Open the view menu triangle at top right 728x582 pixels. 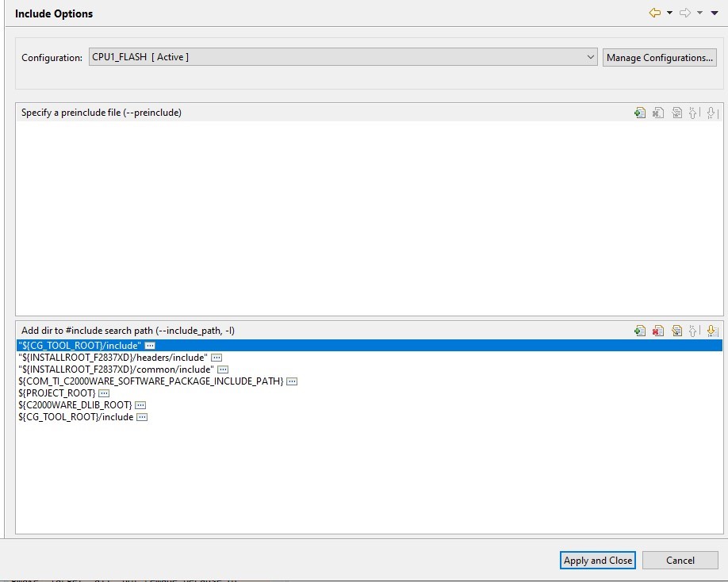tap(713, 13)
